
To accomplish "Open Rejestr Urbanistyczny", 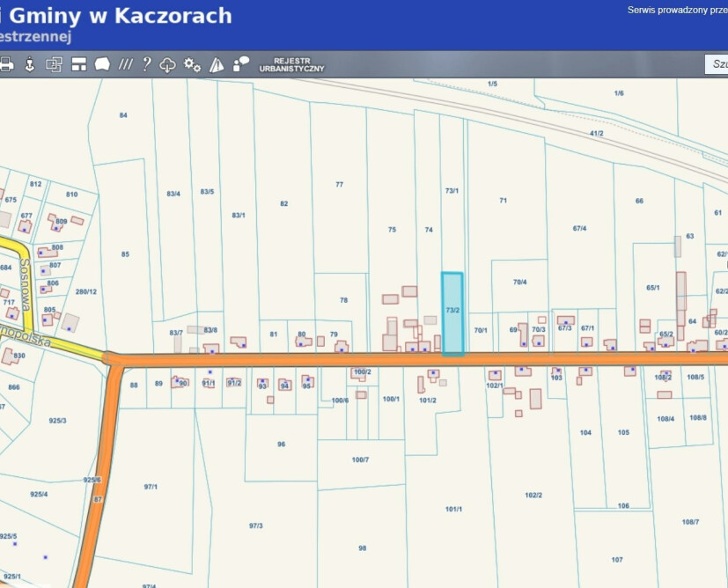I will 291,64.
